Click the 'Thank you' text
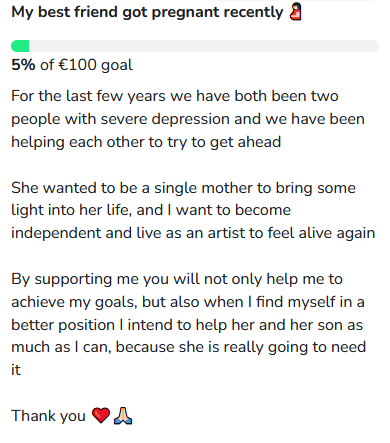This screenshot has height=443, width=390. tap(48, 416)
